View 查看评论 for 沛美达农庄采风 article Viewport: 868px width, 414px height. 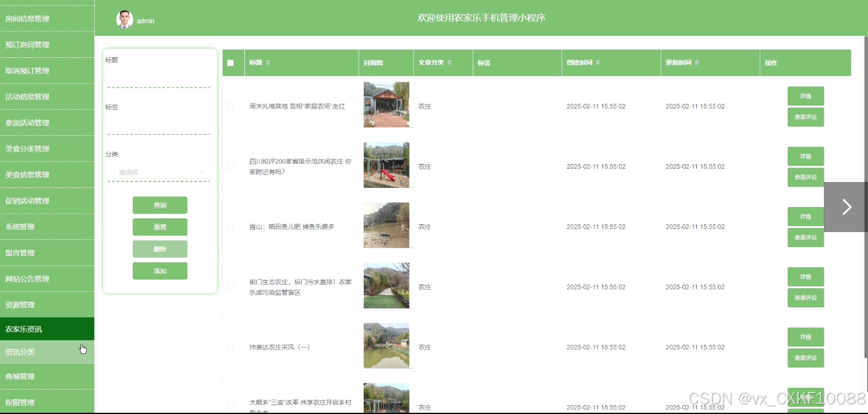pyautogui.click(x=805, y=358)
